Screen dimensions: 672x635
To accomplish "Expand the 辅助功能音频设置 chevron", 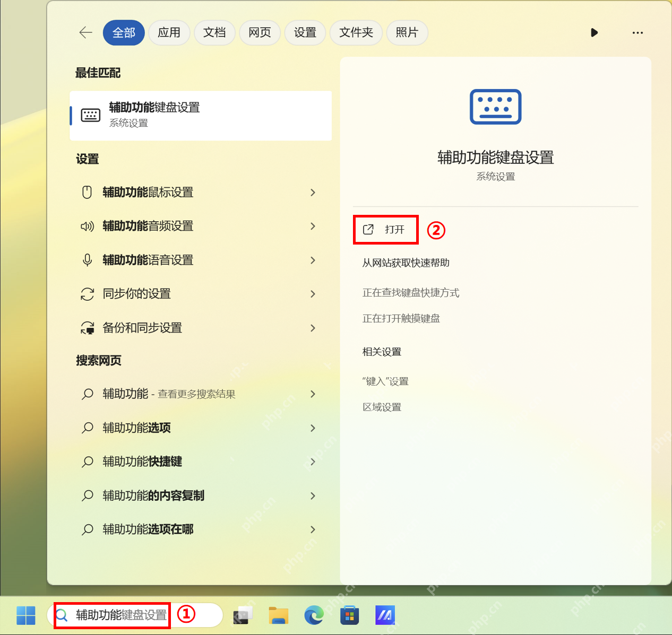I will click(x=313, y=226).
